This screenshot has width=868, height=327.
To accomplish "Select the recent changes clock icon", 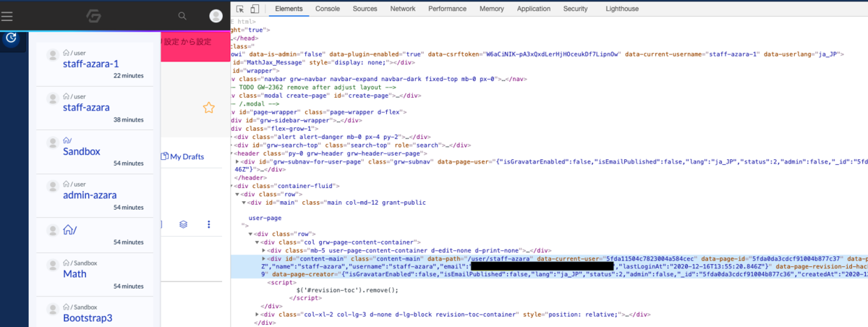I will click(11, 38).
